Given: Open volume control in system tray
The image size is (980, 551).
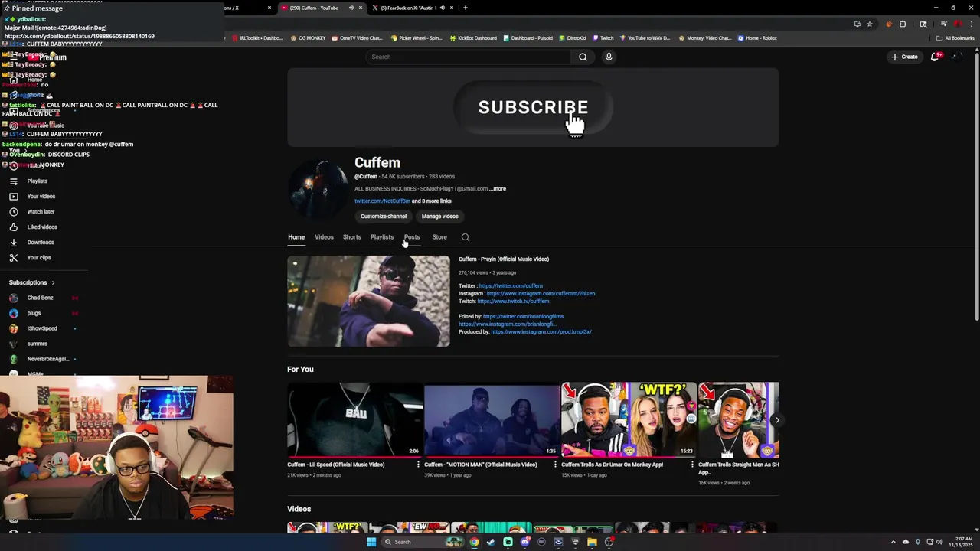Looking at the screenshot, I should click(x=939, y=542).
